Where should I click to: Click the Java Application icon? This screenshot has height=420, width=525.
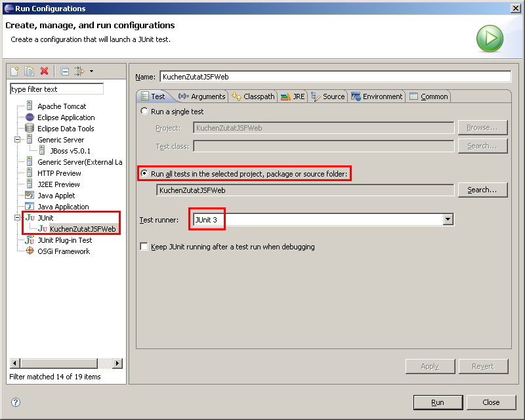pyautogui.click(x=30, y=206)
